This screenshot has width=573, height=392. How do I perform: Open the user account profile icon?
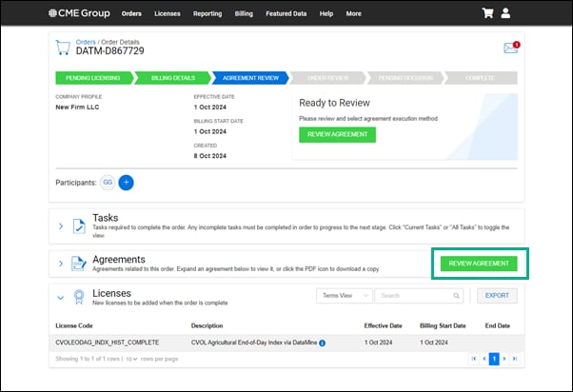[x=505, y=13]
